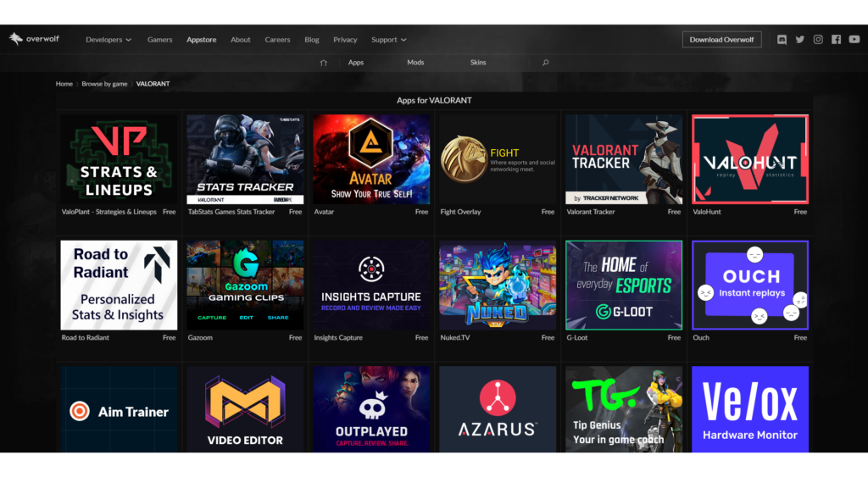Open the Fight Overlay thumbnail
The width and height of the screenshot is (868, 488).
498,159
